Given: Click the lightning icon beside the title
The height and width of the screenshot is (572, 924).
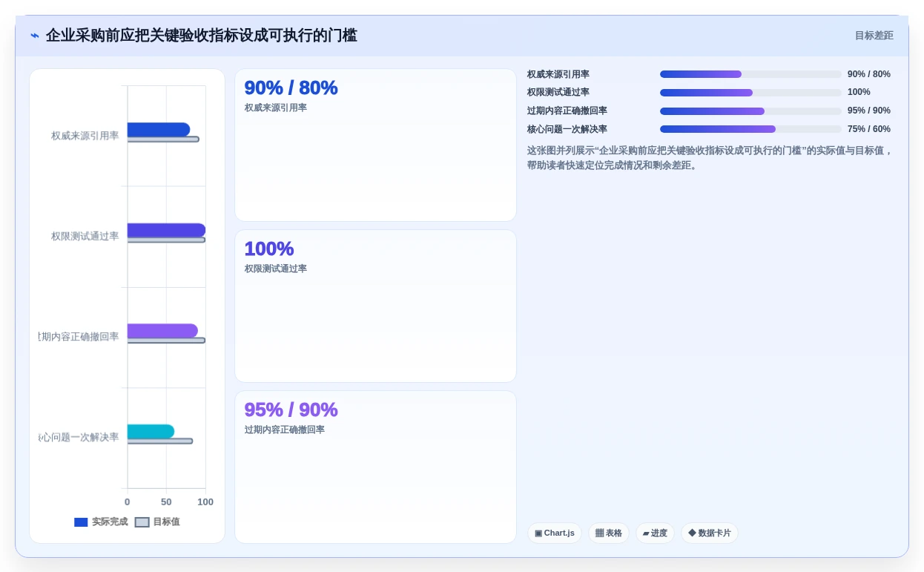Looking at the screenshot, I should pyautogui.click(x=35, y=36).
